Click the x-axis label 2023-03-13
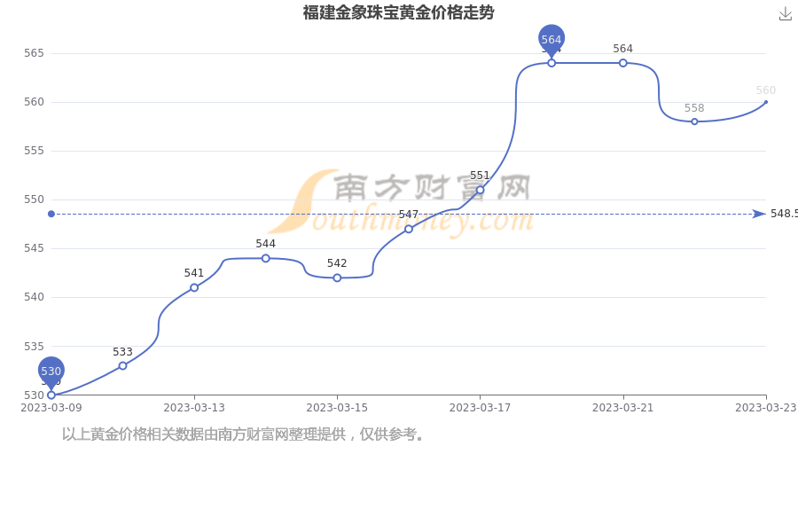 194,408
